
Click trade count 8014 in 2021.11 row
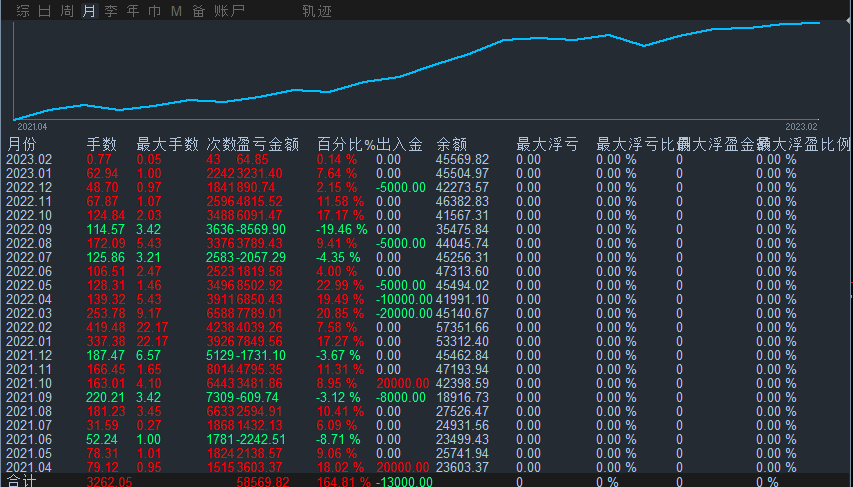pos(220,369)
